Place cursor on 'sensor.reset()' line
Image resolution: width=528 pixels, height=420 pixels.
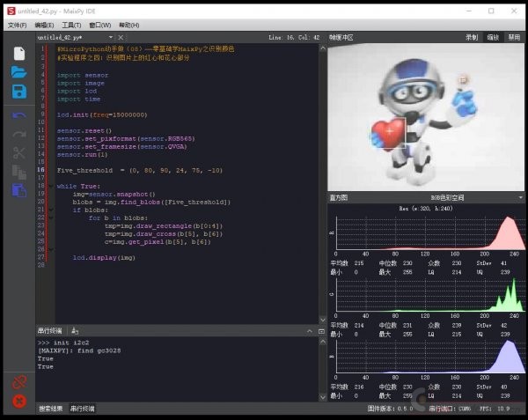[x=84, y=131]
